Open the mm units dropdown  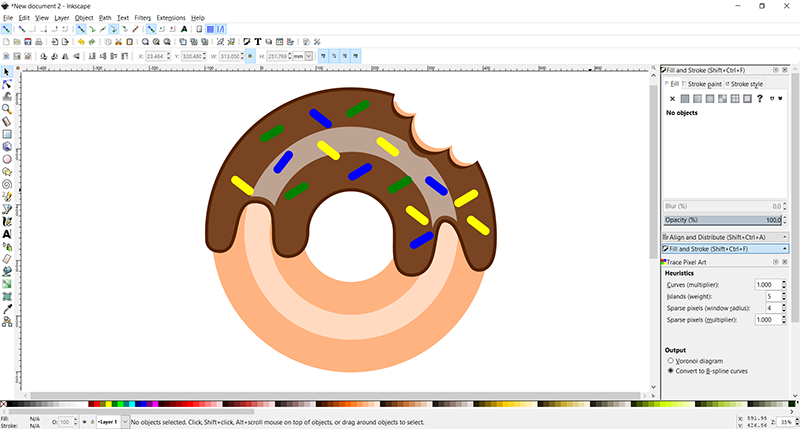[x=309, y=56]
